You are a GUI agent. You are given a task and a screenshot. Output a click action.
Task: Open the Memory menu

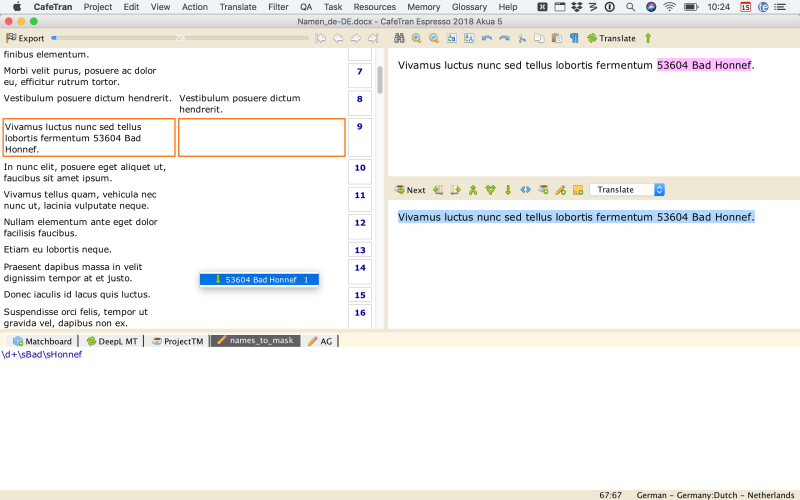[x=423, y=7]
